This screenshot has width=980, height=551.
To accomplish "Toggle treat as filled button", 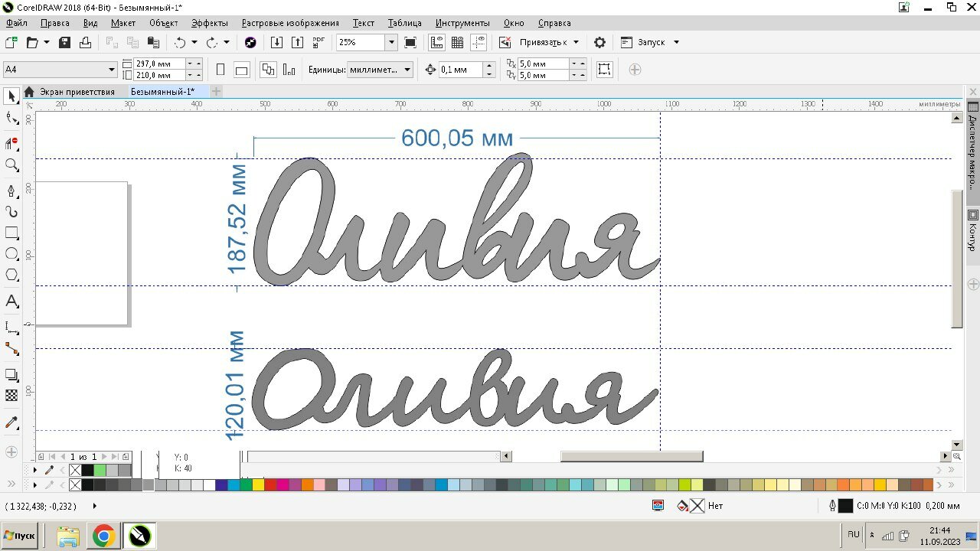I will 604,69.
